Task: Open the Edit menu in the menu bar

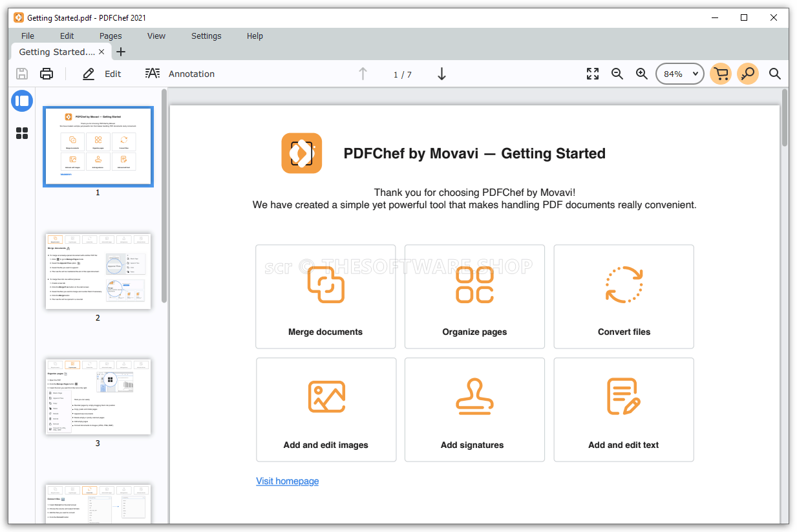Action: pos(67,36)
